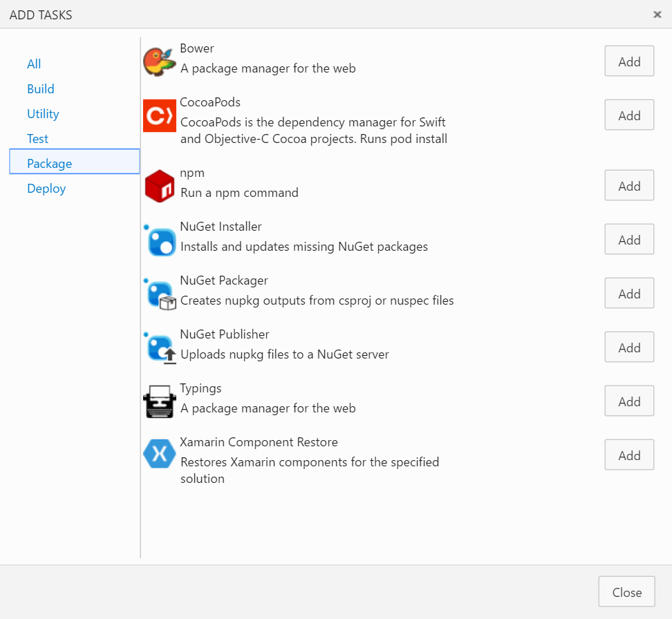Viewport: 672px width, 619px height.
Task: Click the NuGet Publisher title text
Action: click(225, 334)
